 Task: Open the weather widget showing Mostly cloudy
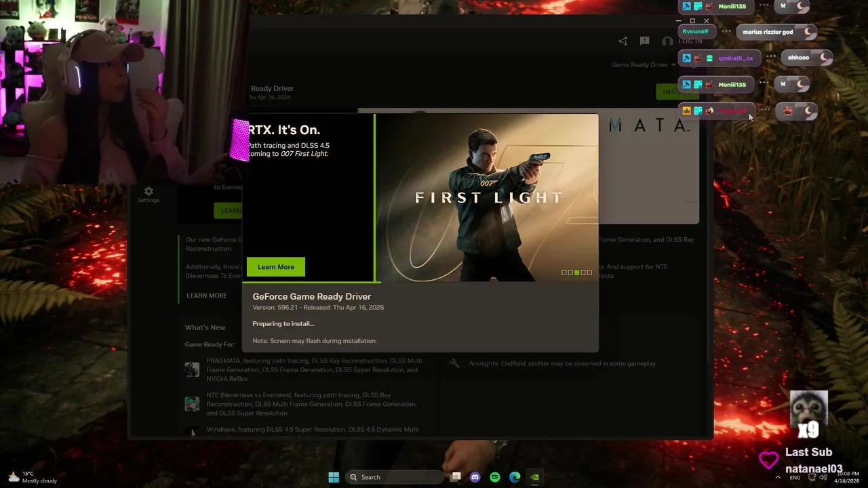[32, 477]
